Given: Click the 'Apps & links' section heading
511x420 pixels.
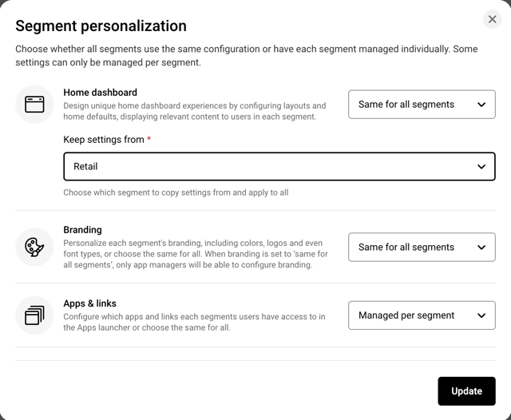Looking at the screenshot, I should [89, 303].
